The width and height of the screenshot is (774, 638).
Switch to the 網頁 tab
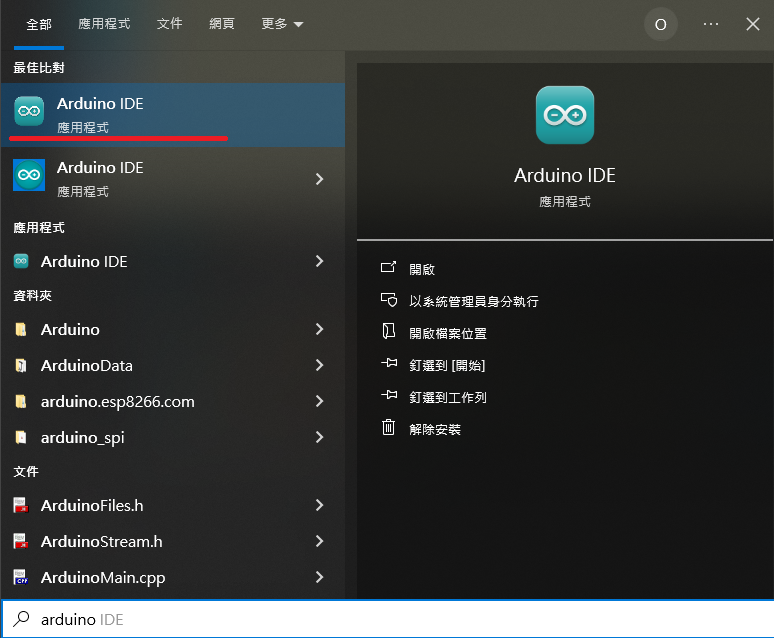222,24
